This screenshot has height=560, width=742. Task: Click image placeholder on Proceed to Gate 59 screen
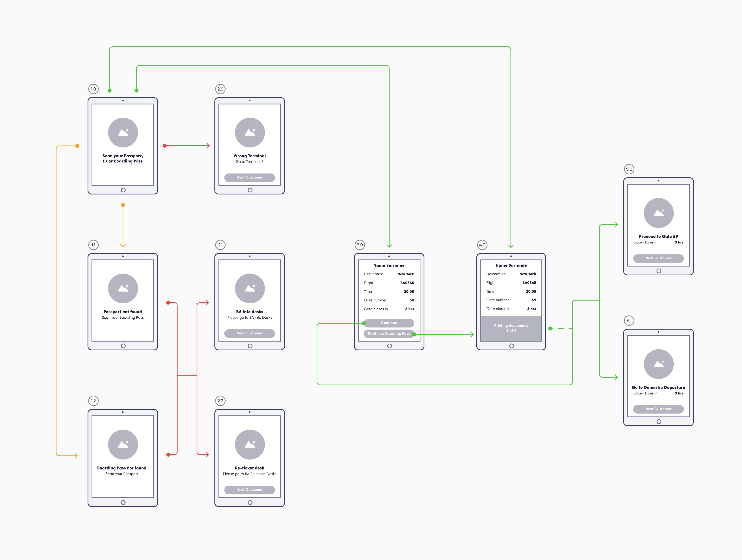tap(659, 213)
